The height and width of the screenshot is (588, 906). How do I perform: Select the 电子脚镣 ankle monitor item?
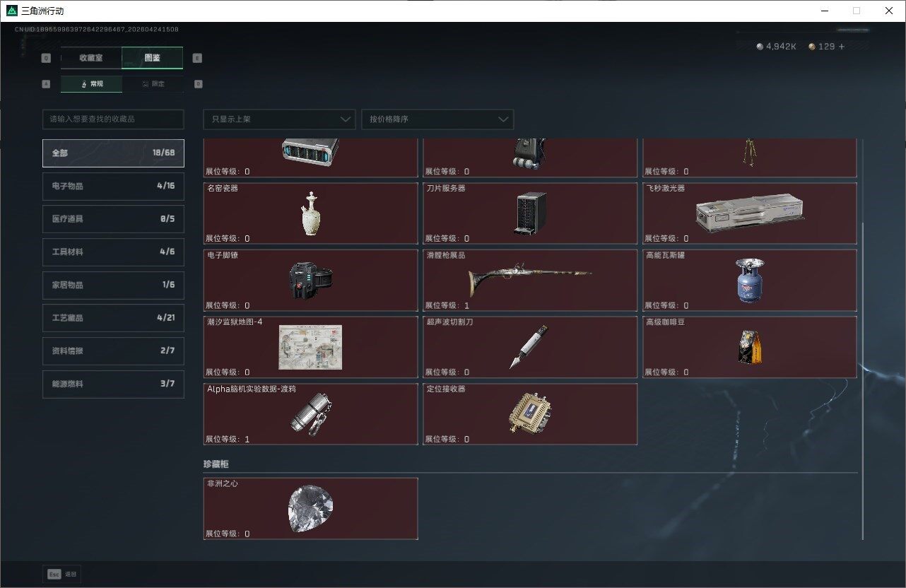[x=311, y=281]
